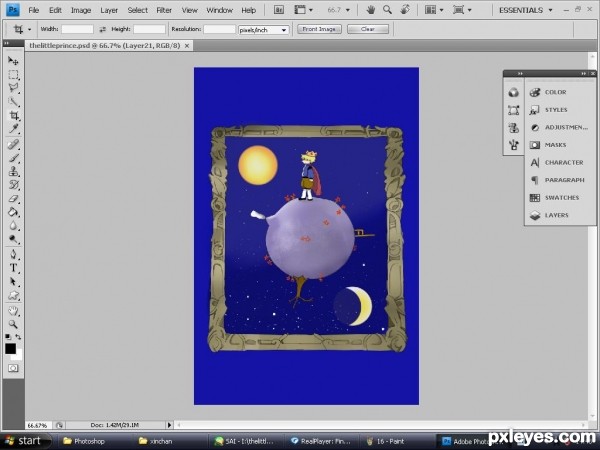Screen dimensions: 600x450
Task: Open the Screen Mode dropdown
Action: click(x=462, y=10)
